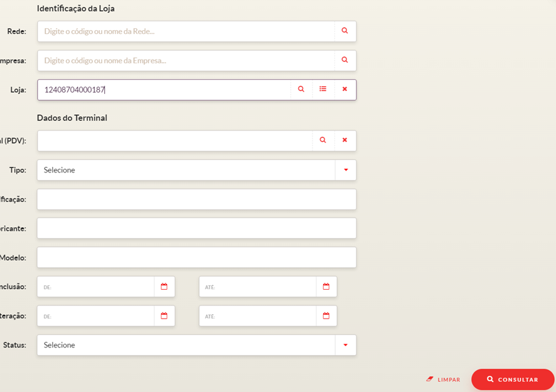Focus the Fabricante input field

pyautogui.click(x=197, y=228)
